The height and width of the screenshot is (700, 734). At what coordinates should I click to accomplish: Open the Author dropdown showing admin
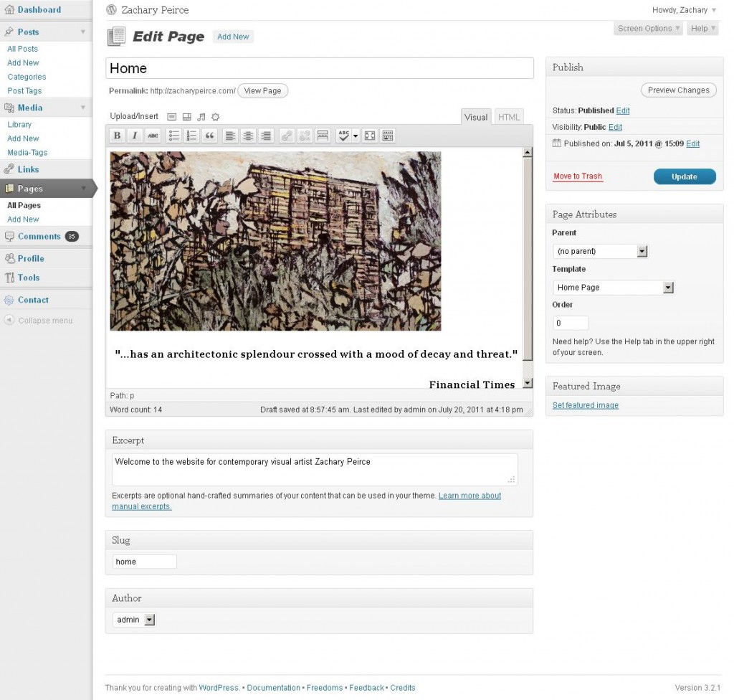coord(134,620)
